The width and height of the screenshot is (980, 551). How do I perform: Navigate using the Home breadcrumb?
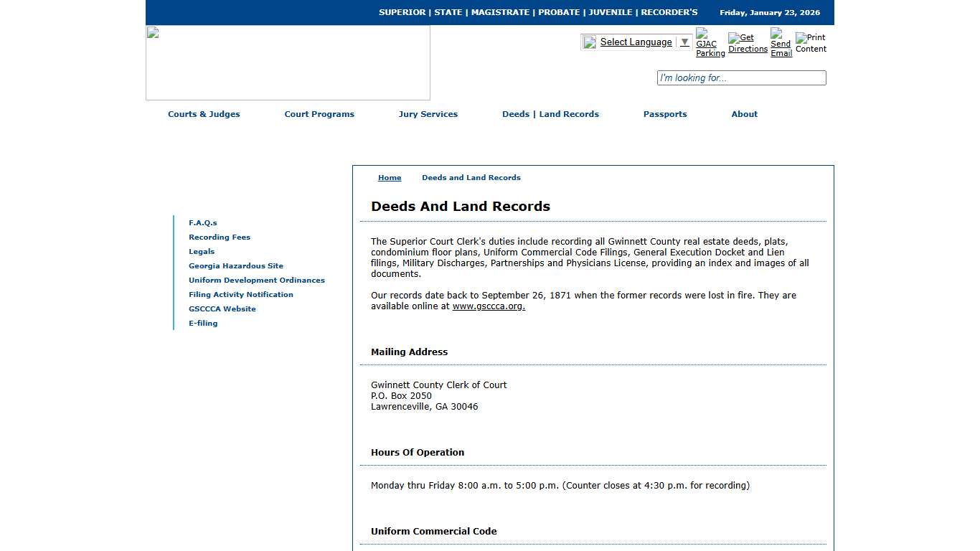coord(390,177)
